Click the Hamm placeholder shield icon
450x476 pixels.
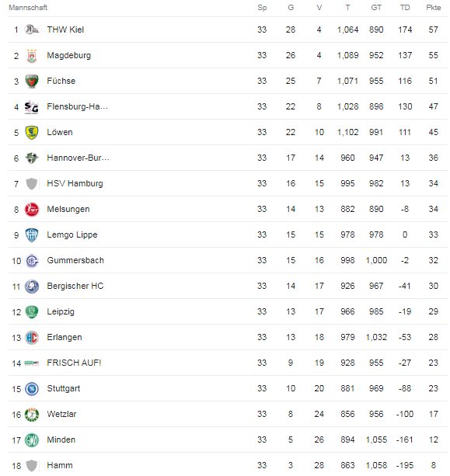[32, 465]
